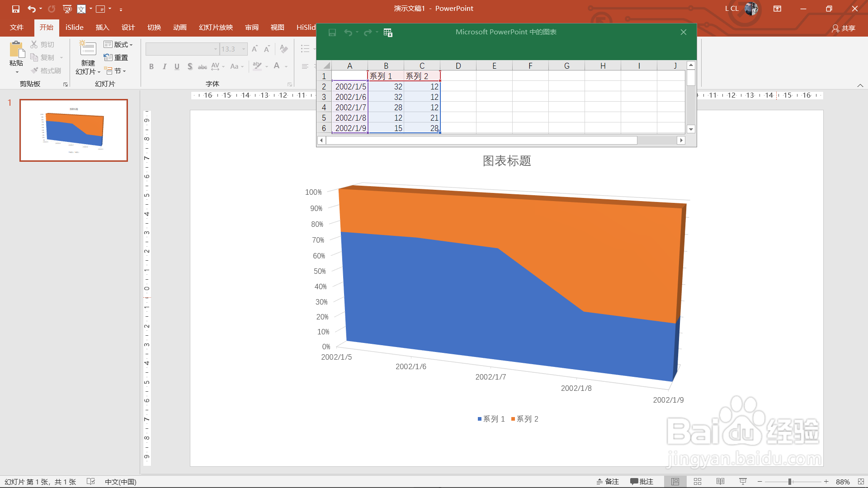868x488 pixels.
Task: Start Slide Show from status bar icon
Action: click(x=743, y=482)
